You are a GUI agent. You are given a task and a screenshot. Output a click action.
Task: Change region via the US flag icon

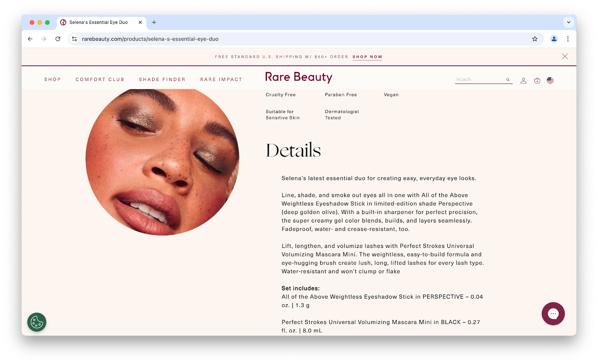pyautogui.click(x=550, y=80)
